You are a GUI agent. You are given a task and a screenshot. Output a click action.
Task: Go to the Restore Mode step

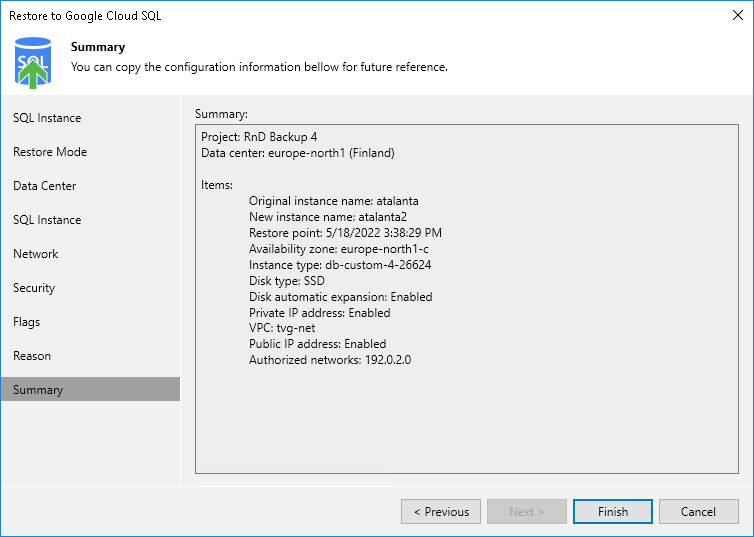point(50,152)
